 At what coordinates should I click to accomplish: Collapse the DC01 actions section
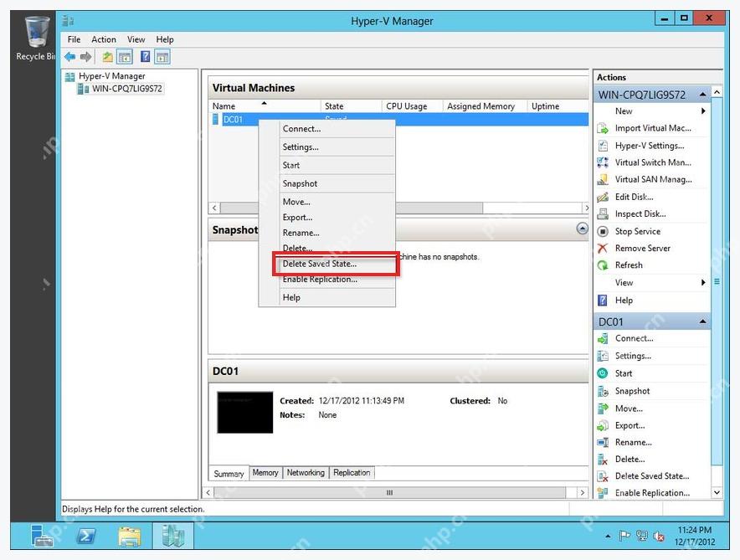(702, 321)
